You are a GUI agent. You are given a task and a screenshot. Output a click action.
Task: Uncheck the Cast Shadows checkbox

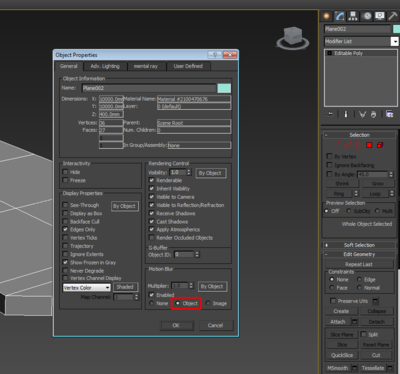pos(152,221)
